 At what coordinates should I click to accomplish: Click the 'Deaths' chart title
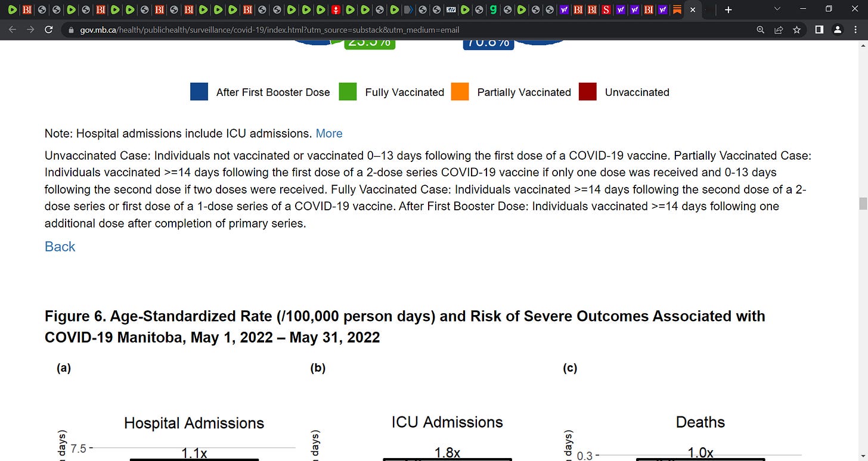click(x=700, y=422)
